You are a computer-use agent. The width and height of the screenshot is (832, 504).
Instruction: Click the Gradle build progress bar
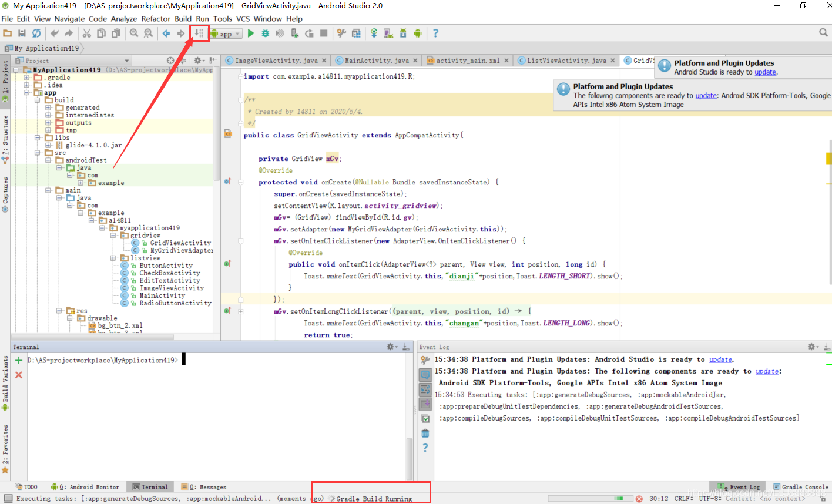[591, 499]
